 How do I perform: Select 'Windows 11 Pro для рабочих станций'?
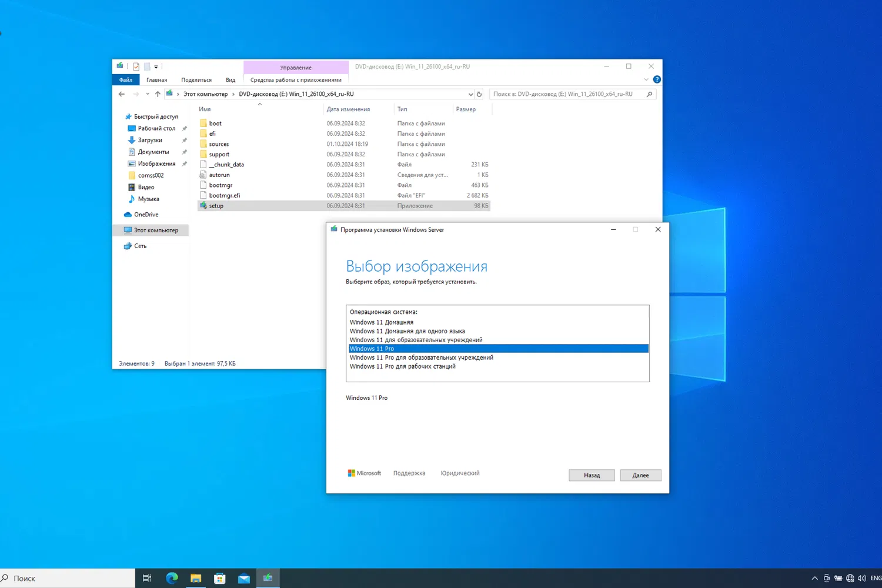click(x=499, y=366)
